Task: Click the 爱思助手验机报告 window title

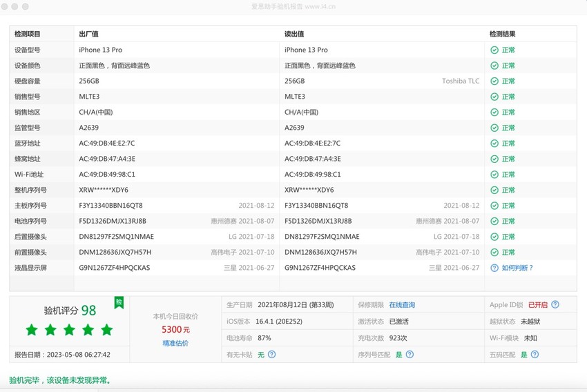Action: (x=293, y=6)
